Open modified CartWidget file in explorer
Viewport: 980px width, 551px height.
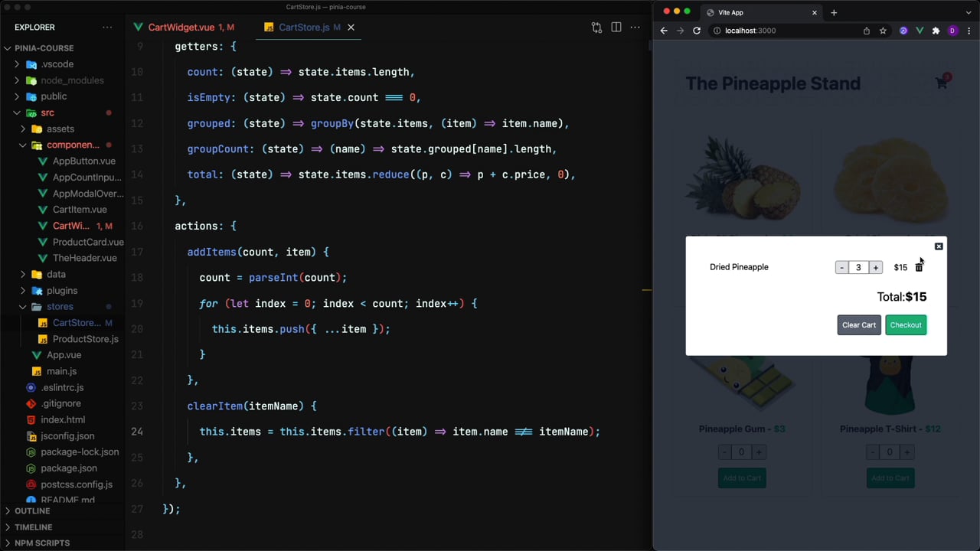point(71,226)
